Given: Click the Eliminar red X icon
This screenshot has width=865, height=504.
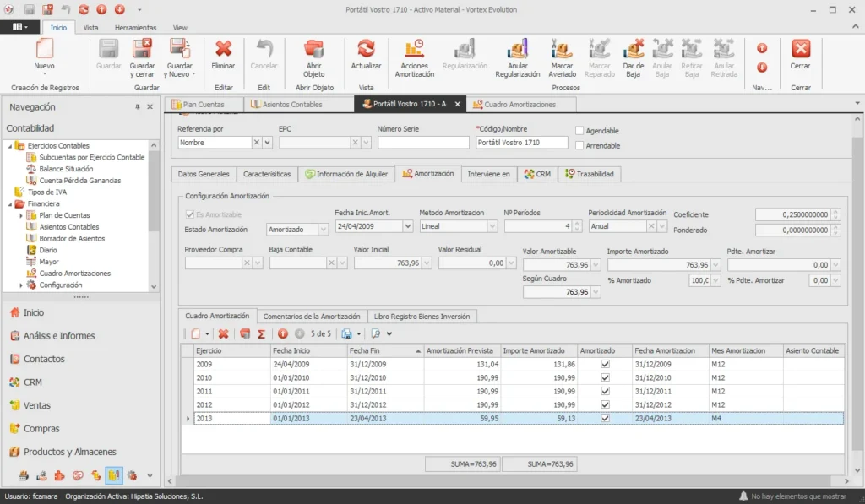Looking at the screenshot, I should (223, 48).
